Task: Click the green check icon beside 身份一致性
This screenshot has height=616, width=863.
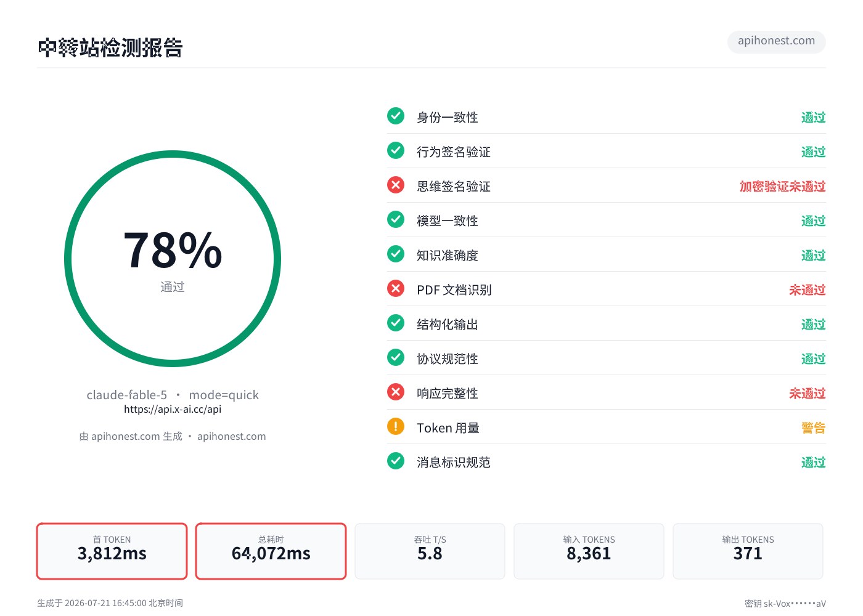Action: coord(396,116)
